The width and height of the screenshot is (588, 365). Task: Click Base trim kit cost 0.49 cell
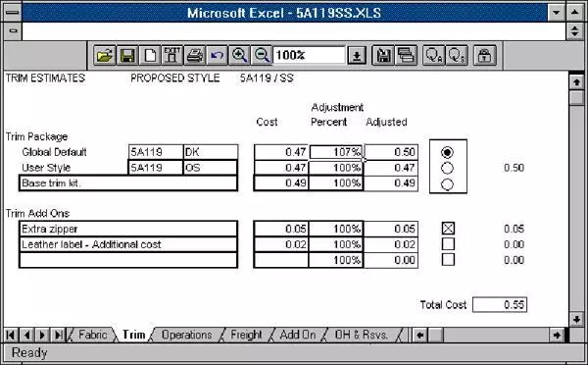tap(281, 183)
